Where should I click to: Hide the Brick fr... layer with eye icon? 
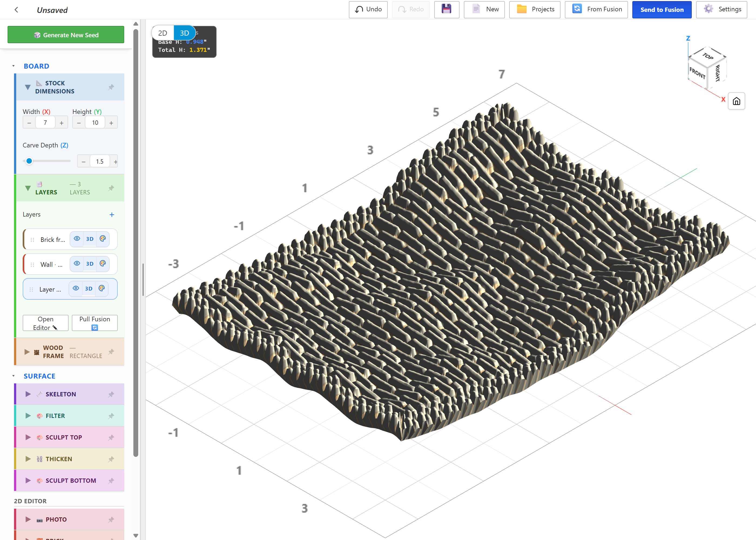pos(77,239)
